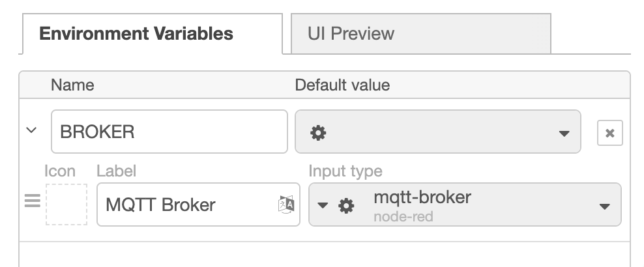Image resolution: width=644 pixels, height=267 pixels.
Task: Pick an icon in the empty Icon box
Action: pos(66,204)
